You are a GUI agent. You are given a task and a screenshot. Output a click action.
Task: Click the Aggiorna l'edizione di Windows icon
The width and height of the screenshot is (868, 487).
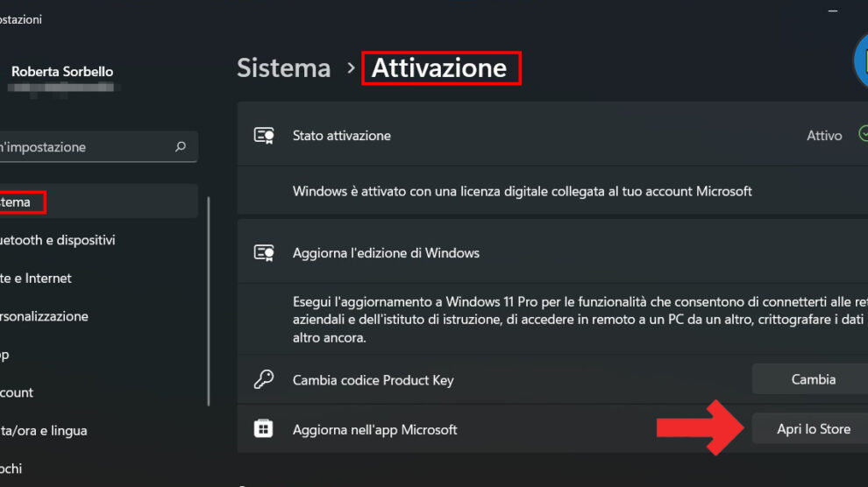[x=263, y=253]
